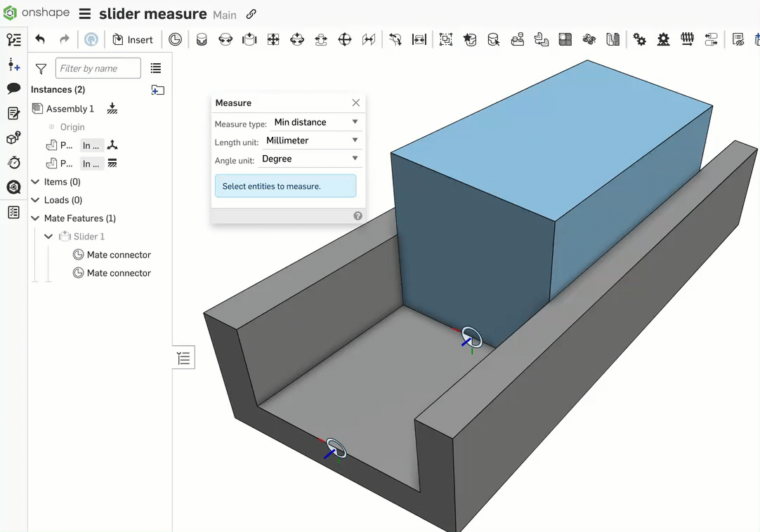Open the hamburger document menu
The height and width of the screenshot is (532, 760).
[x=84, y=14]
